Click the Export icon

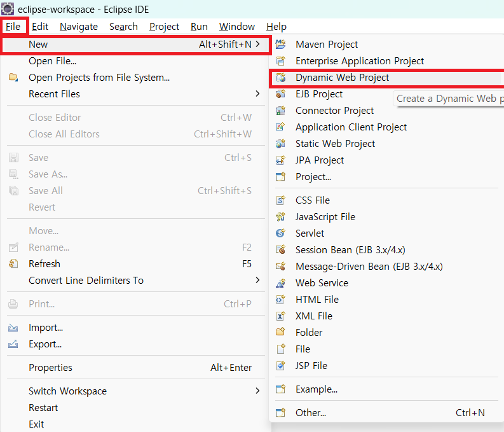pos(13,344)
